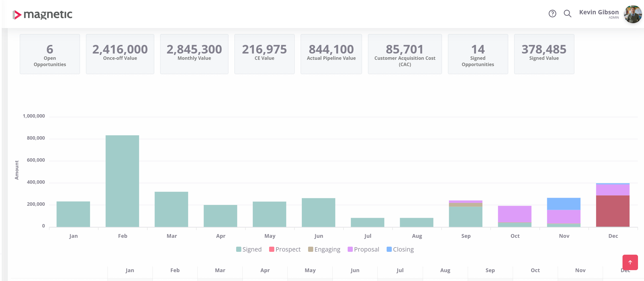Toggle the Prospect series in chart legend
The image size is (644, 281).
pyautogui.click(x=285, y=249)
